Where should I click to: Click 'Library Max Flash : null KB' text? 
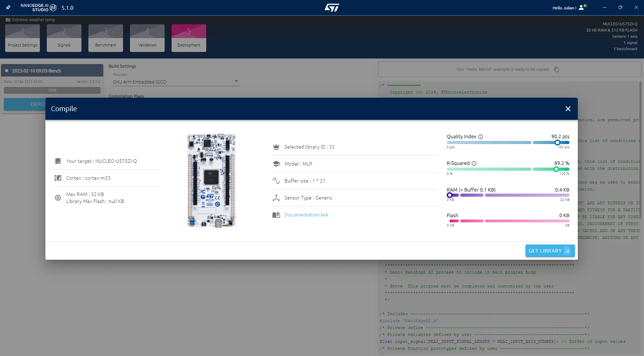95,201
